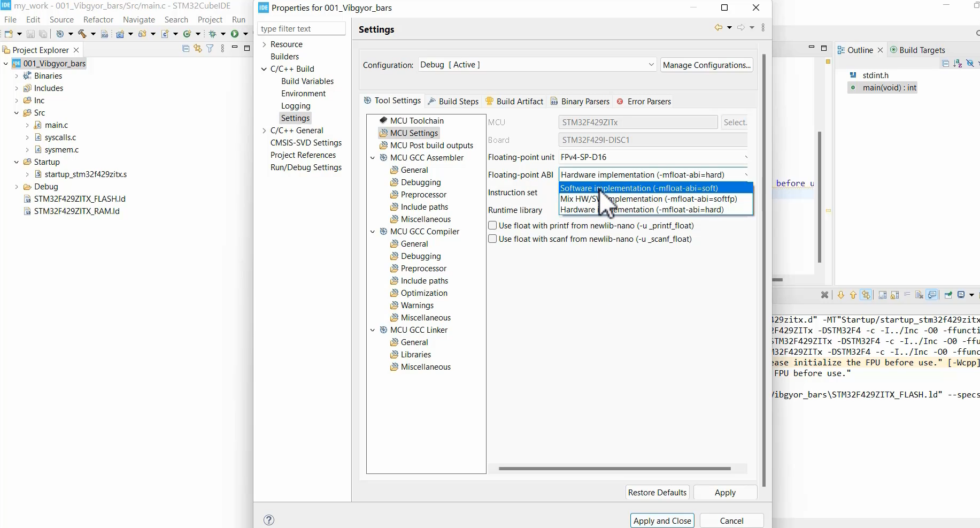Open the Navigate menu
The width and height of the screenshot is (980, 528).
click(x=139, y=20)
